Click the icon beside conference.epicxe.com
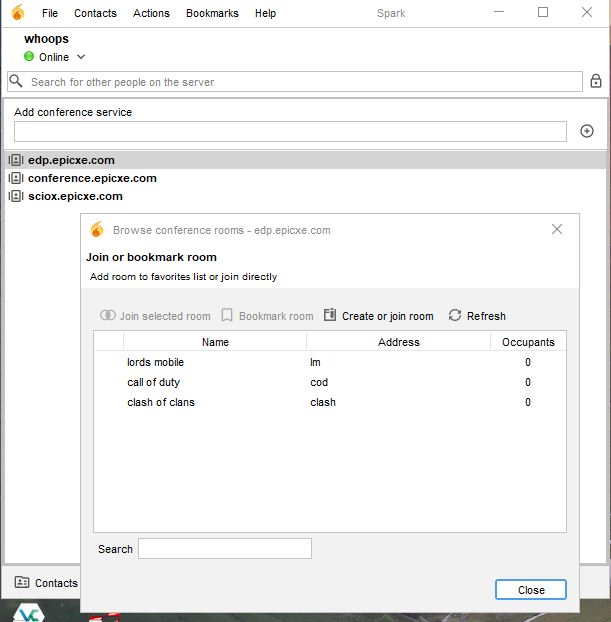611x622 pixels. [x=16, y=178]
